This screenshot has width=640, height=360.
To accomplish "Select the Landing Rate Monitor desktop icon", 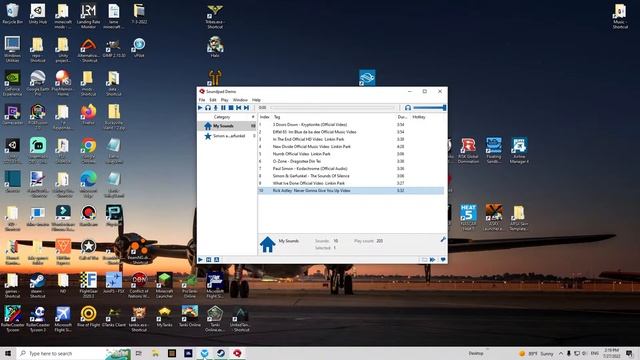I will click(x=88, y=16).
